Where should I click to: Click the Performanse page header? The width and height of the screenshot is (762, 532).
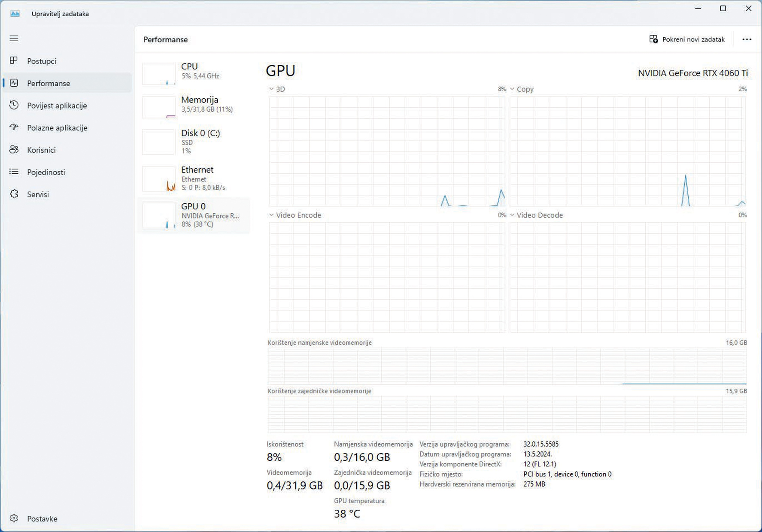tap(165, 39)
